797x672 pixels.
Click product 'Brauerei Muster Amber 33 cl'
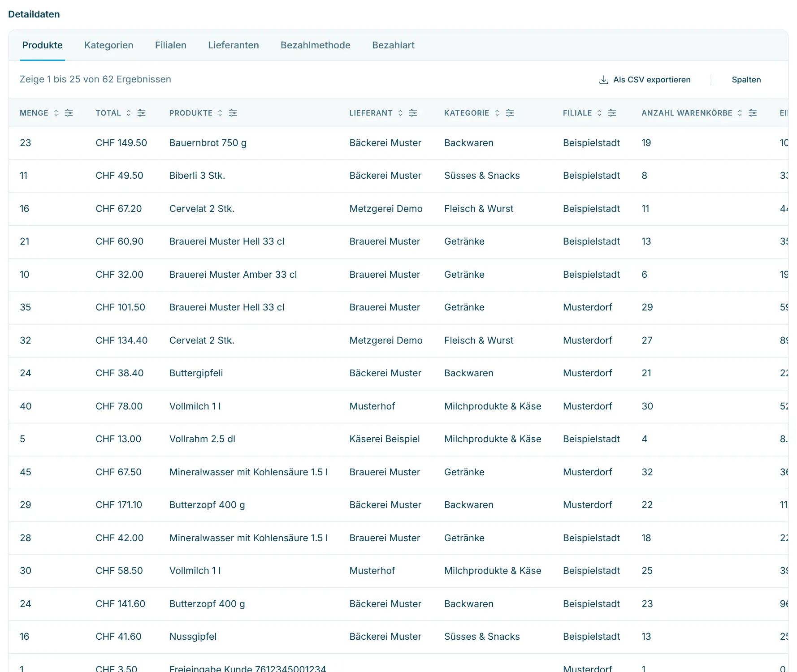[x=233, y=275]
